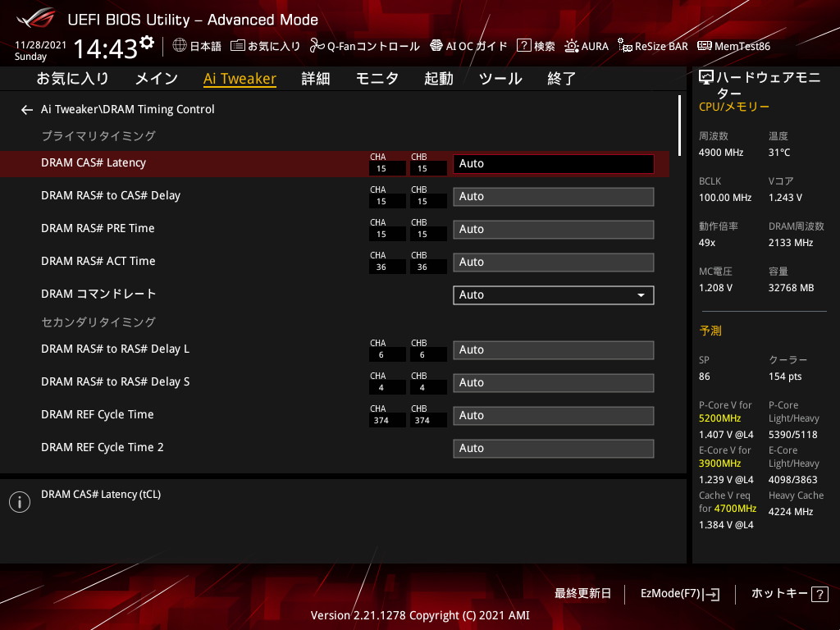The height and width of the screenshot is (630, 840).
Task: Click the EzMode exit arrow icon
Action: (713, 594)
